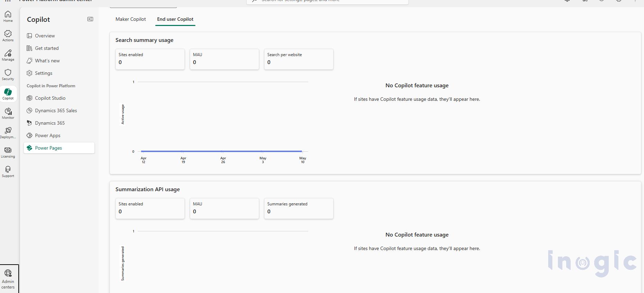Screen dimensions: 644x293
Task: Click the Apr 19 chart axis label
Action: tap(183, 160)
